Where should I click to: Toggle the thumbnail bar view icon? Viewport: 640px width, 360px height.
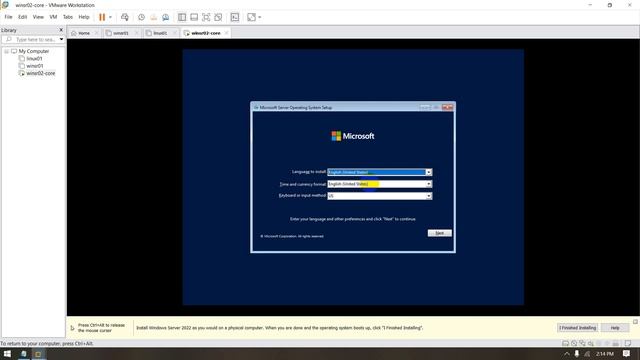[x=194, y=17]
